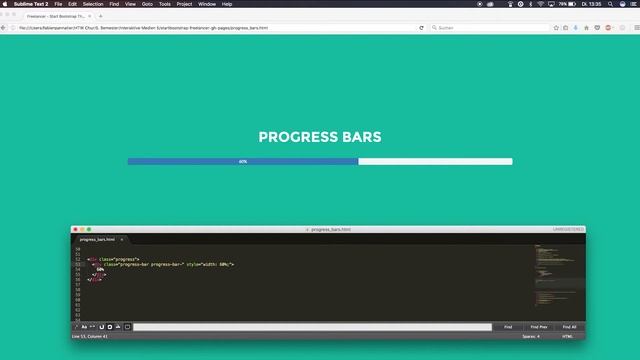640x360 pixels.
Task: Click the Find All button
Action: [569, 327]
